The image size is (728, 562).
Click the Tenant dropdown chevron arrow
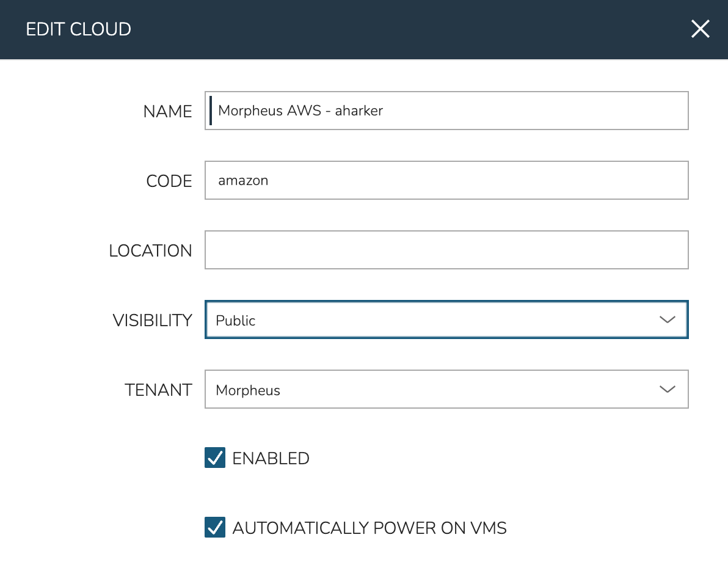(667, 389)
